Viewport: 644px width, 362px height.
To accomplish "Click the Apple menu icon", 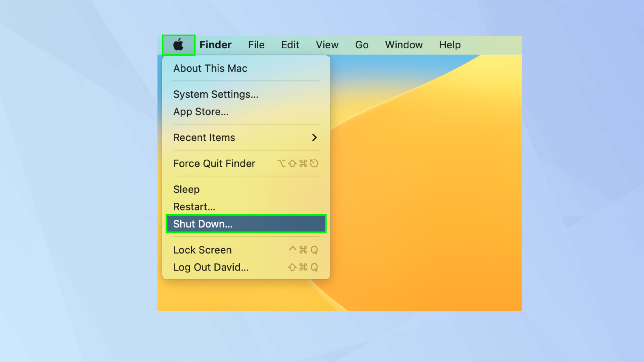I will pyautogui.click(x=178, y=44).
